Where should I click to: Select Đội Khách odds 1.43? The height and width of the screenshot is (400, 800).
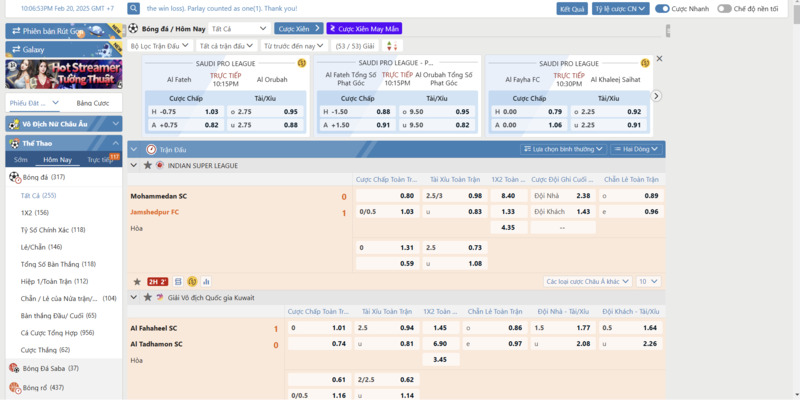click(x=563, y=212)
